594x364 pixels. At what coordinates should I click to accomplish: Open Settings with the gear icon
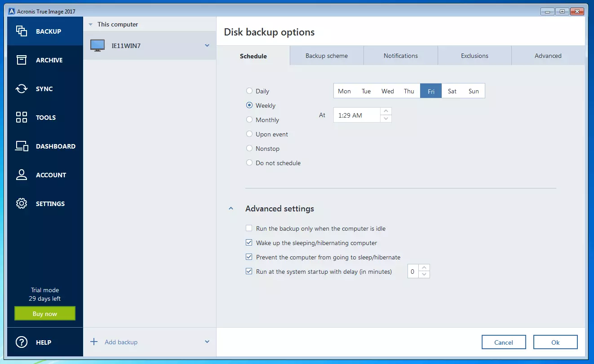click(22, 203)
